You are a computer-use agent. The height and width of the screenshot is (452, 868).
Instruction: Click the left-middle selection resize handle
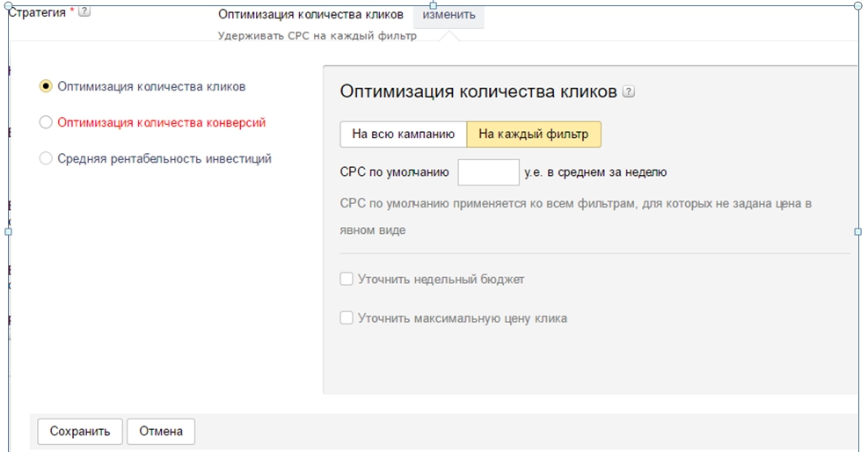tap(8, 231)
